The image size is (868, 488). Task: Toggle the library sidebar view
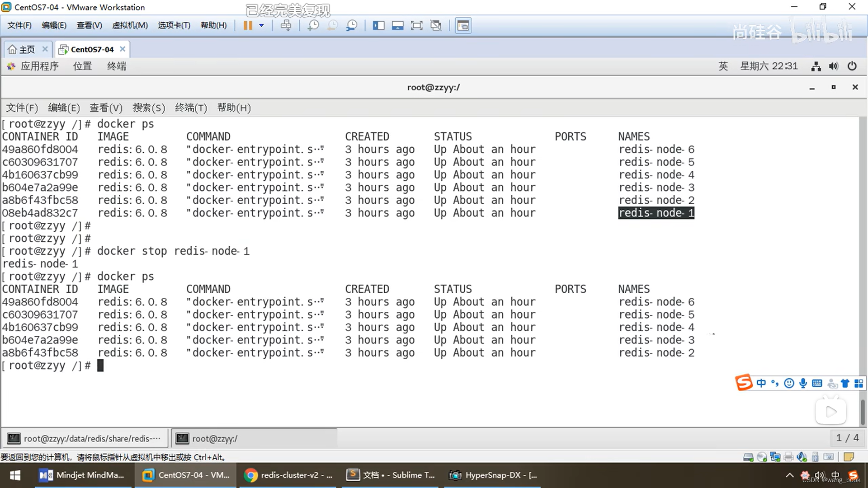[378, 25]
